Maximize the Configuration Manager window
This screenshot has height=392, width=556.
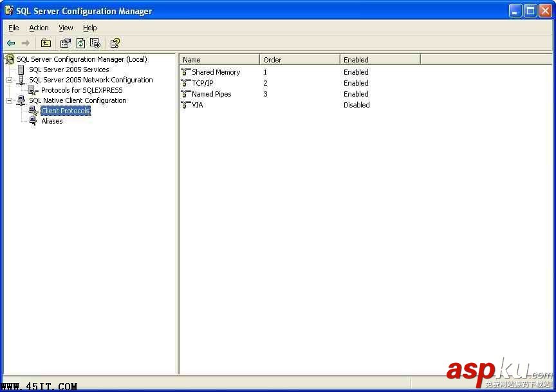click(530, 11)
